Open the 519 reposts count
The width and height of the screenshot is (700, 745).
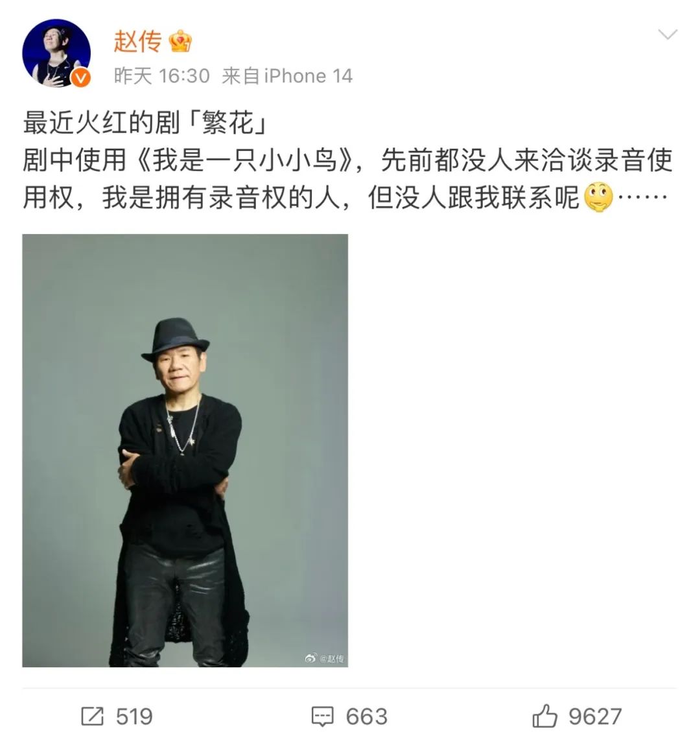coord(134,716)
